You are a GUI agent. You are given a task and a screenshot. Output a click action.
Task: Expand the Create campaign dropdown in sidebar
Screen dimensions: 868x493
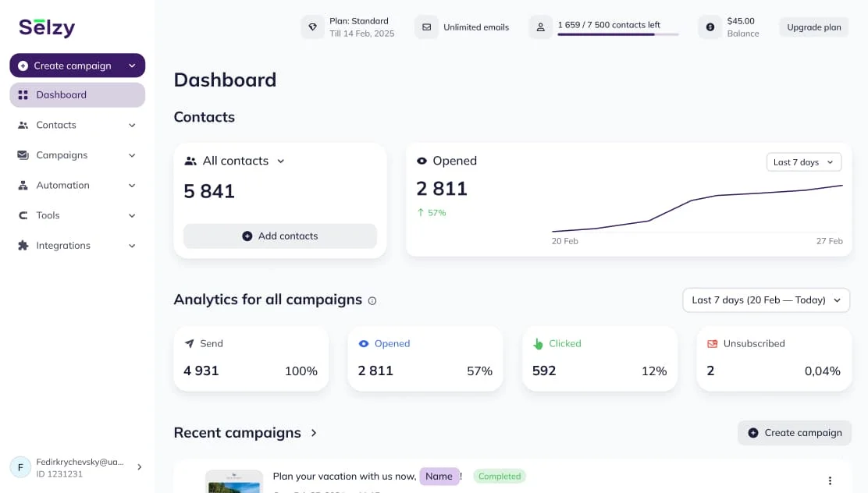click(132, 66)
